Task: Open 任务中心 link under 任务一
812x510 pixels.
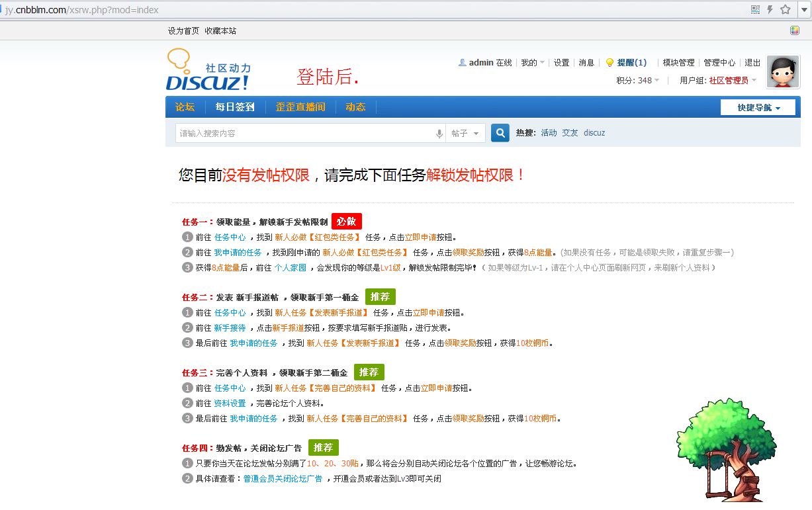Action: point(230,237)
